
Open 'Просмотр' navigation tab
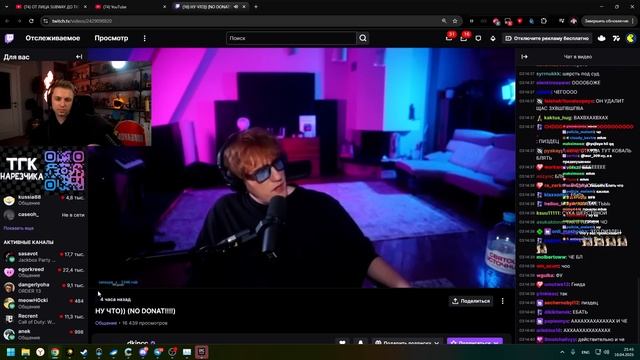tap(111, 38)
